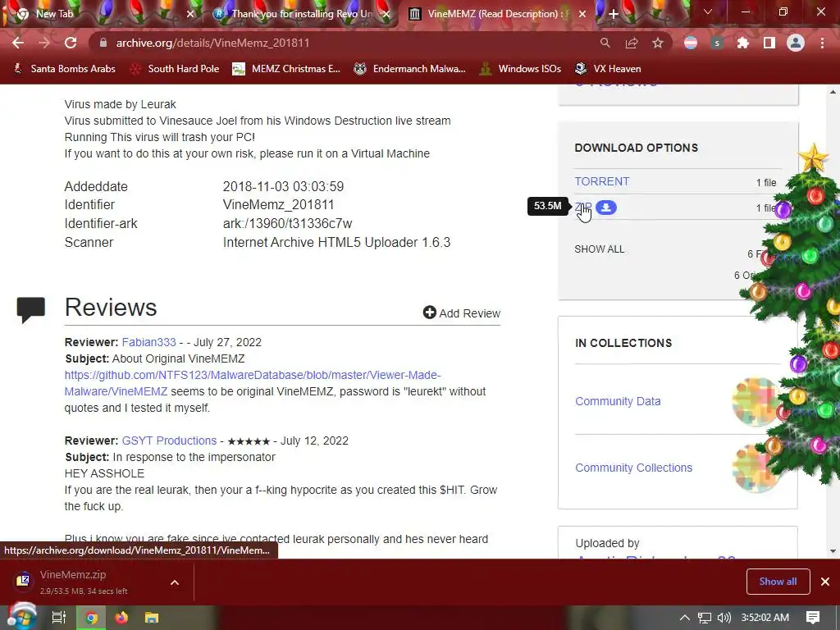The image size is (840, 630).
Task: Click the ark:/13960/t31336c7w value
Action: coord(287,223)
